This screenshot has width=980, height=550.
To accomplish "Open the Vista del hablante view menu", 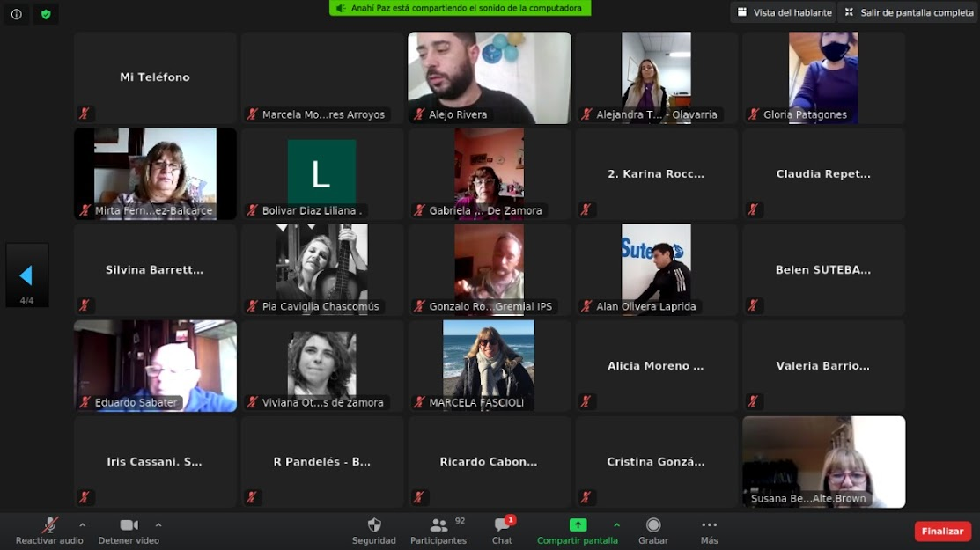I will 782,12.
